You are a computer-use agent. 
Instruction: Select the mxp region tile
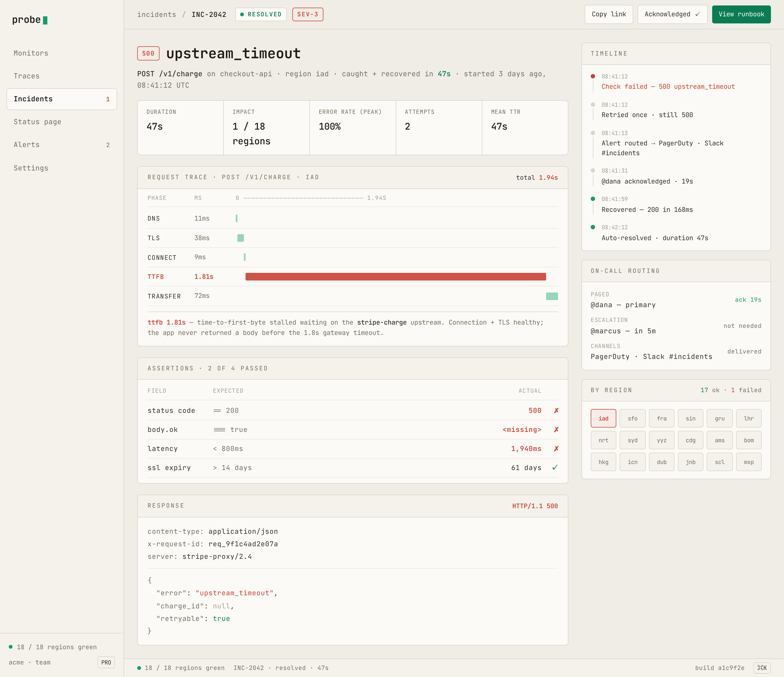pos(748,462)
